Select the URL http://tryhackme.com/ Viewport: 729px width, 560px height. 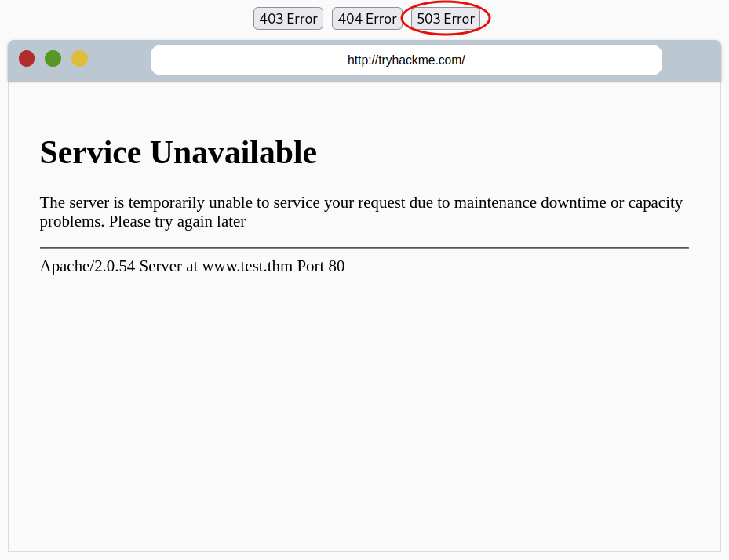pos(406,60)
